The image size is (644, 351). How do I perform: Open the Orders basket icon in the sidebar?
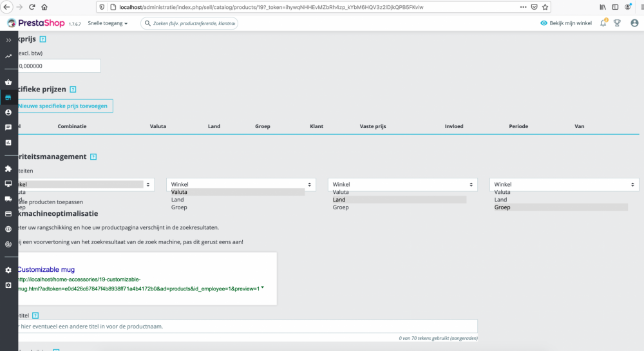[8, 82]
